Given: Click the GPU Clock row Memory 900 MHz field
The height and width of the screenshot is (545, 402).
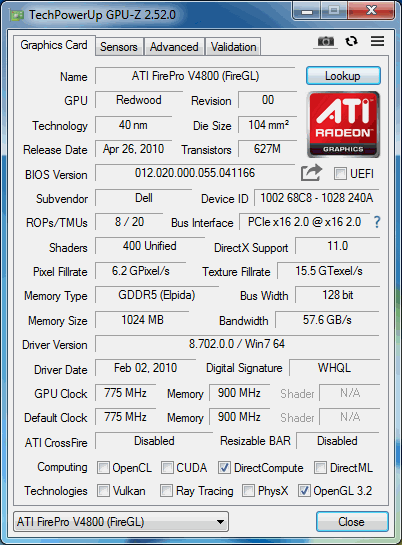Looking at the screenshot, I should [x=239, y=393].
